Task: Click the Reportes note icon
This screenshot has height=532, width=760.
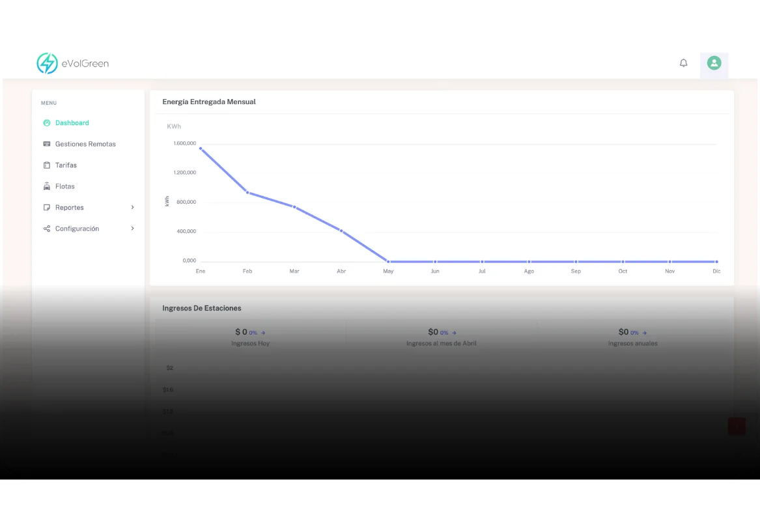Action: (46, 207)
